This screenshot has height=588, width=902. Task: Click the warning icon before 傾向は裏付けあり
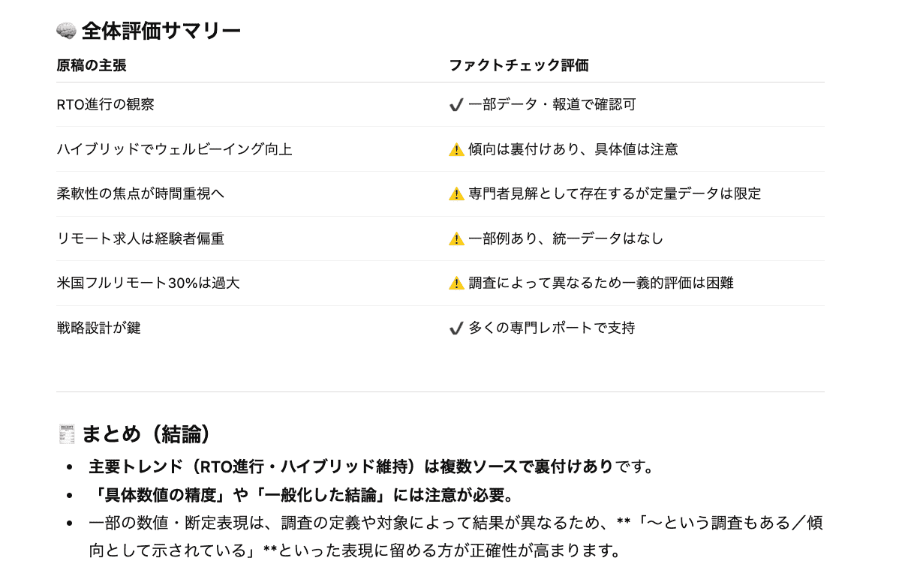456,150
